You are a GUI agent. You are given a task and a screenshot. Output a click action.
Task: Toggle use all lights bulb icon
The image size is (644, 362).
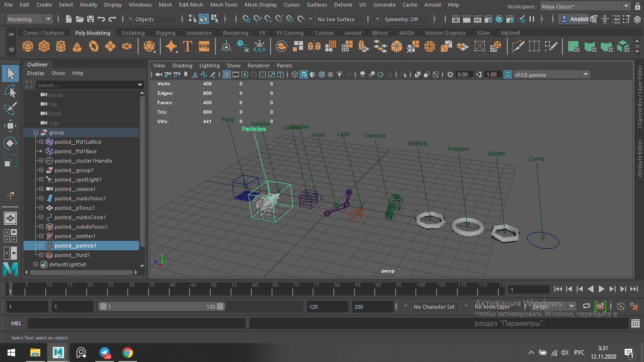coord(339,74)
